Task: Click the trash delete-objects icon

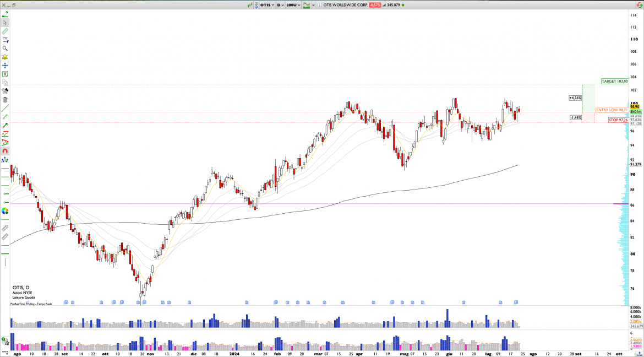Action: (x=5, y=100)
